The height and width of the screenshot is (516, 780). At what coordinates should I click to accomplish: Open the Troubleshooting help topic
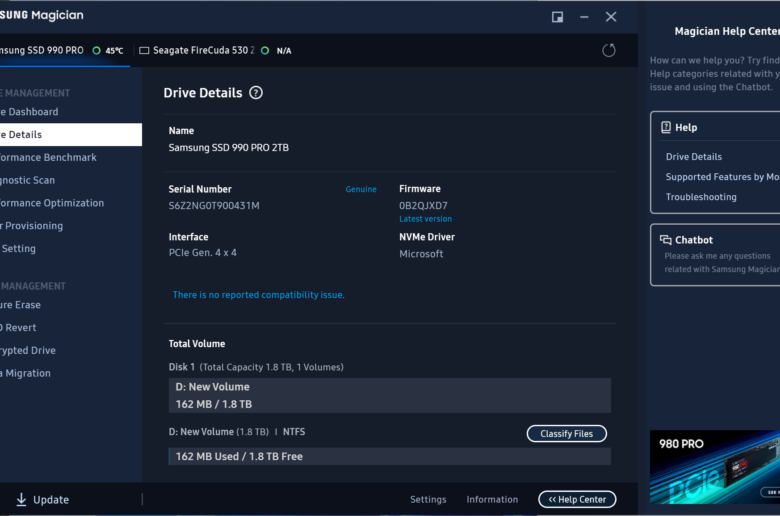701,197
